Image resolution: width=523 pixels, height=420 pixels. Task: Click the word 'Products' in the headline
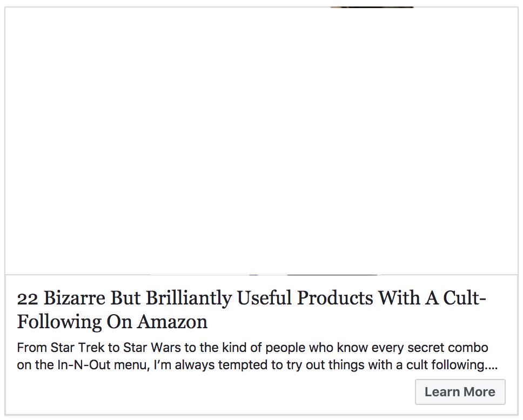(x=335, y=297)
